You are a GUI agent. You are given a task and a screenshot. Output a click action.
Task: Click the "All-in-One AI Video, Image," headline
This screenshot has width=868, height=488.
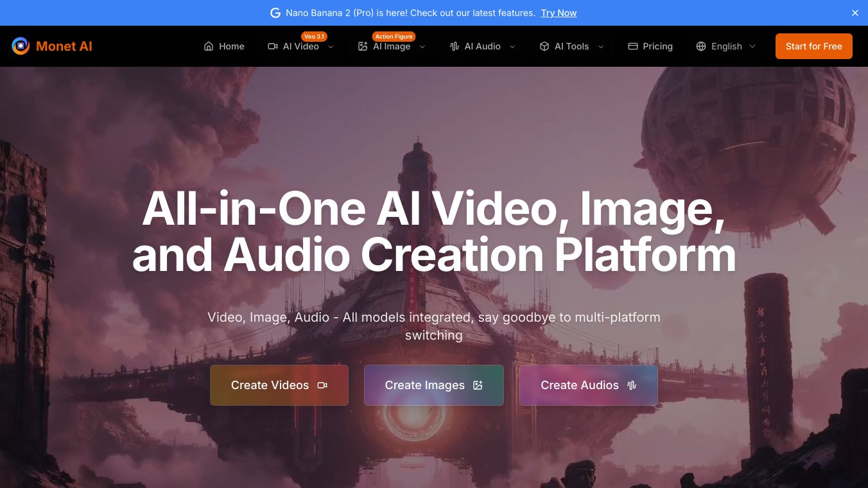click(x=434, y=209)
